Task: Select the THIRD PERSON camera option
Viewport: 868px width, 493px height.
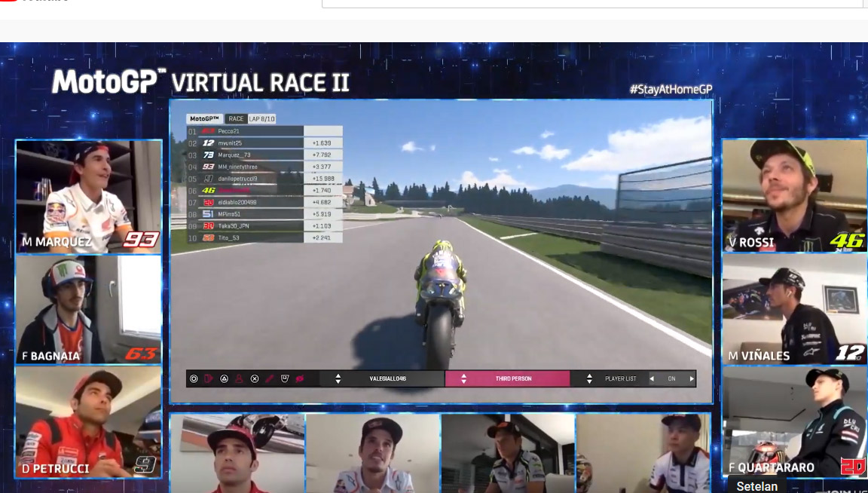Action: point(508,379)
